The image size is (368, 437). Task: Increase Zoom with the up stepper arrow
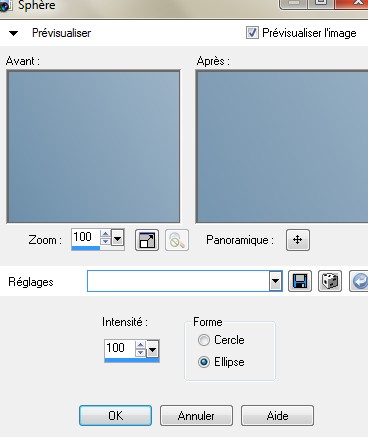pos(106,234)
